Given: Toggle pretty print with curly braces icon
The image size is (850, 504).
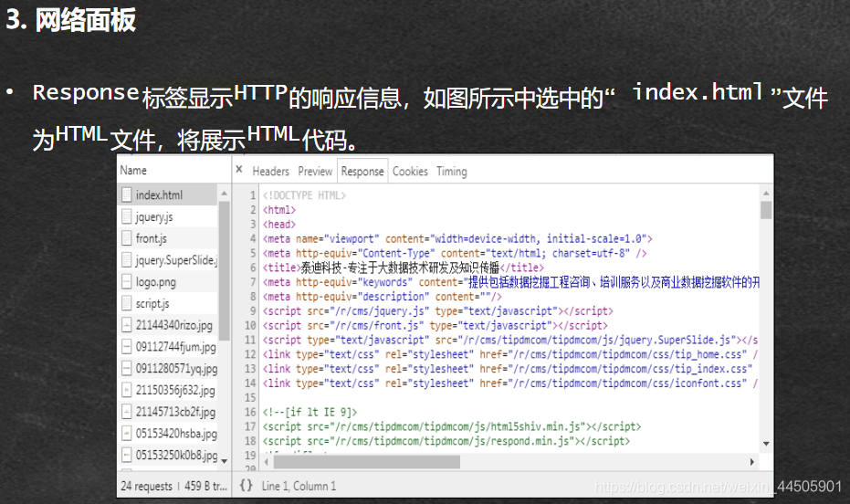Looking at the screenshot, I should (247, 485).
